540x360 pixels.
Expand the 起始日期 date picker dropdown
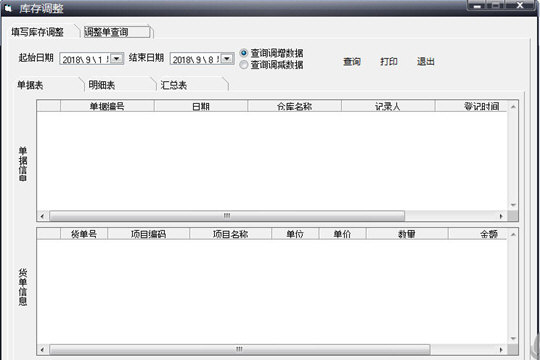click(x=117, y=59)
